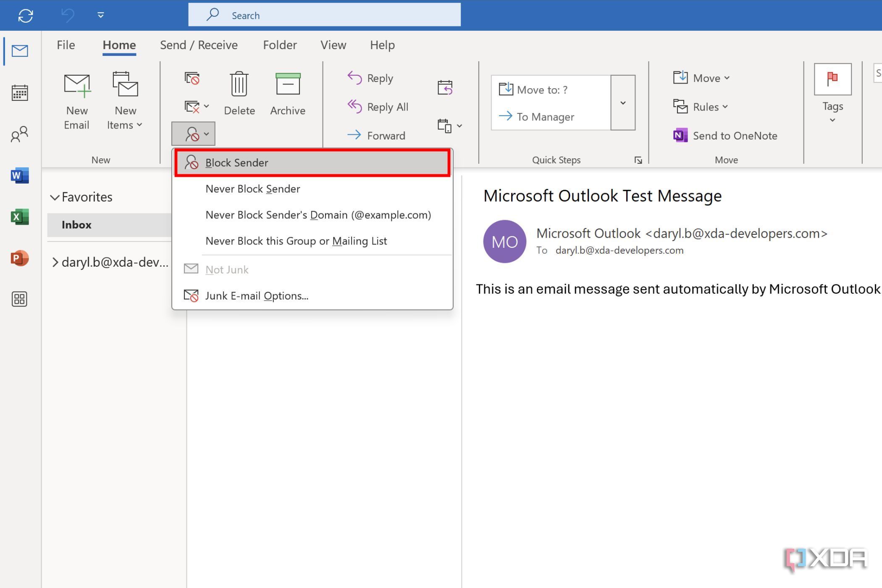Switch to the View tab

(333, 45)
